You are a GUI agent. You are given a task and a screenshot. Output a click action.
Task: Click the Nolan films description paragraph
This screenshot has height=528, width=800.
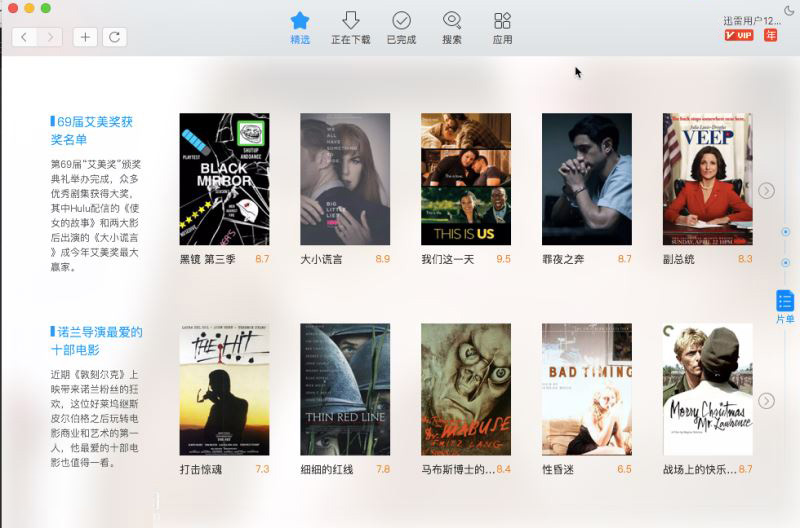click(94, 418)
